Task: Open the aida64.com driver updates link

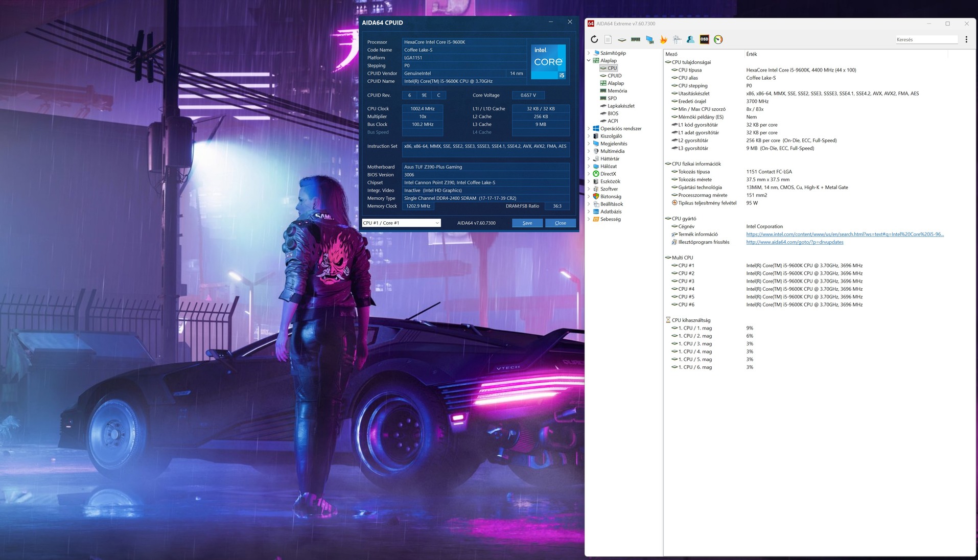Action: click(795, 242)
